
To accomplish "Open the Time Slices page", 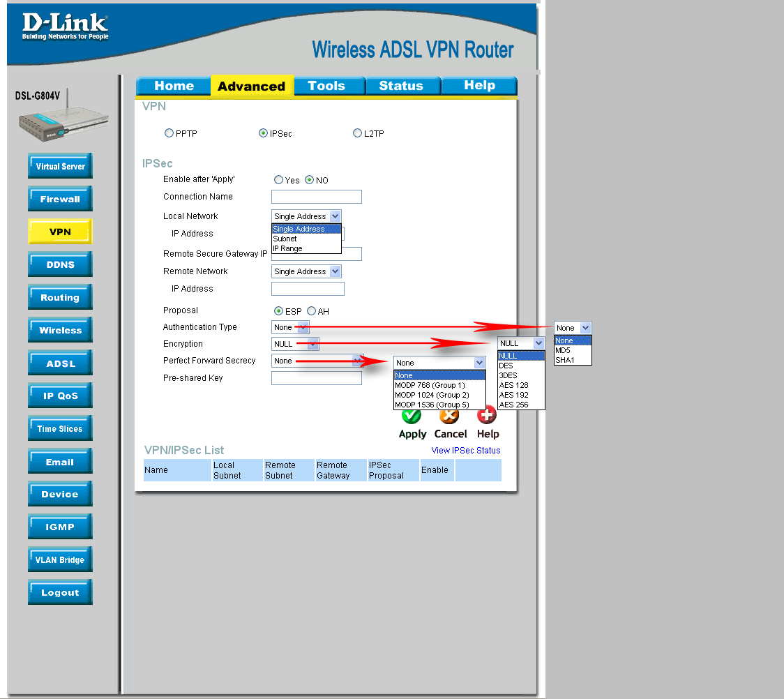I will (x=60, y=428).
